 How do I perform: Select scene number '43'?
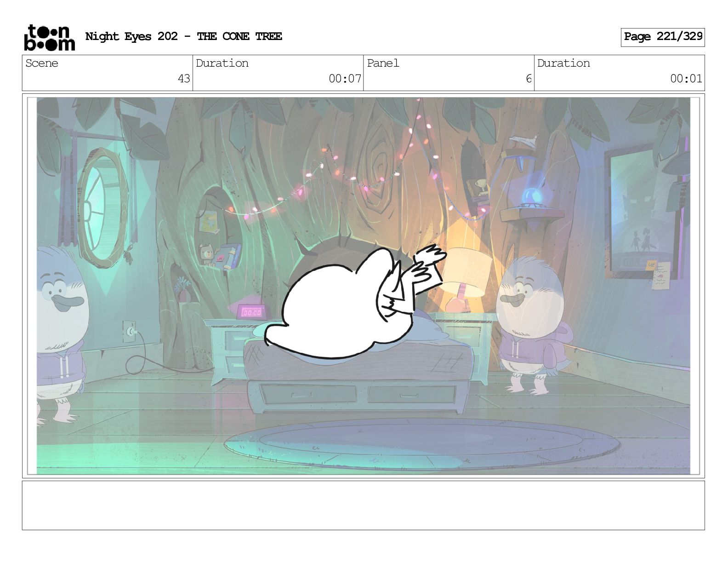[184, 79]
